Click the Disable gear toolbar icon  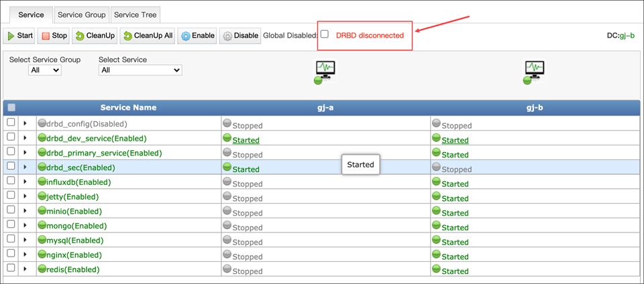click(x=227, y=35)
